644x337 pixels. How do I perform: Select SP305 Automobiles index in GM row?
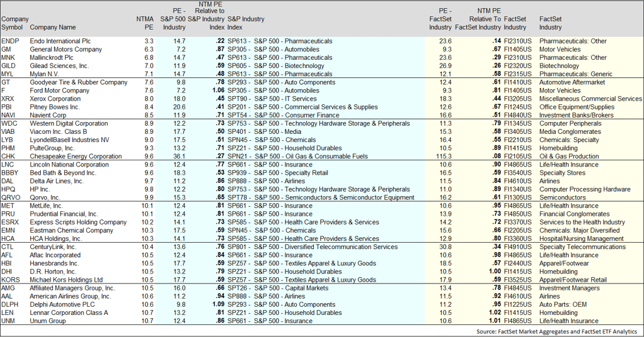(274, 49)
